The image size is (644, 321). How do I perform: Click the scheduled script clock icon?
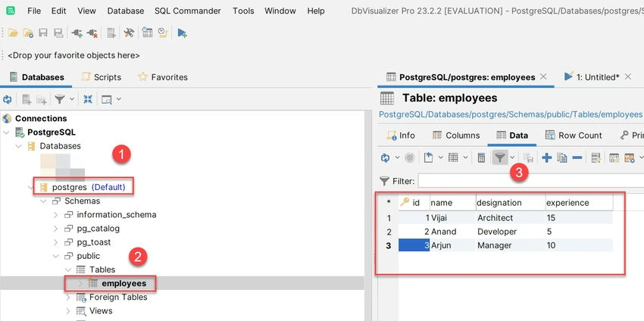pyautogui.click(x=163, y=33)
